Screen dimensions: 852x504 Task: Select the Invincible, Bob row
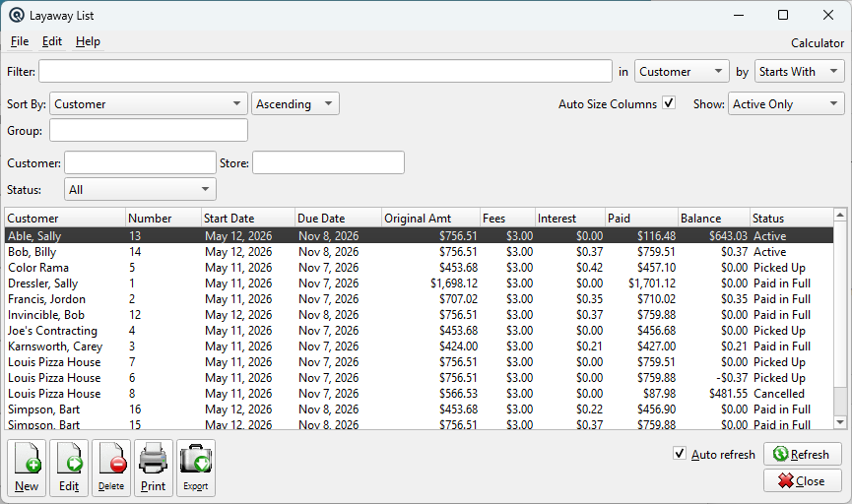(x=419, y=314)
